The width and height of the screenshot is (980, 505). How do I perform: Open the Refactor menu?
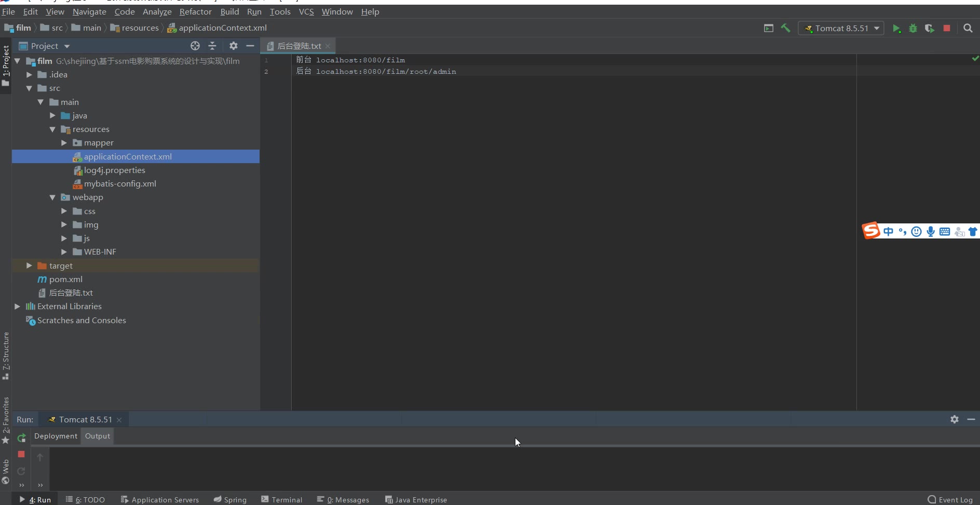[x=195, y=11]
